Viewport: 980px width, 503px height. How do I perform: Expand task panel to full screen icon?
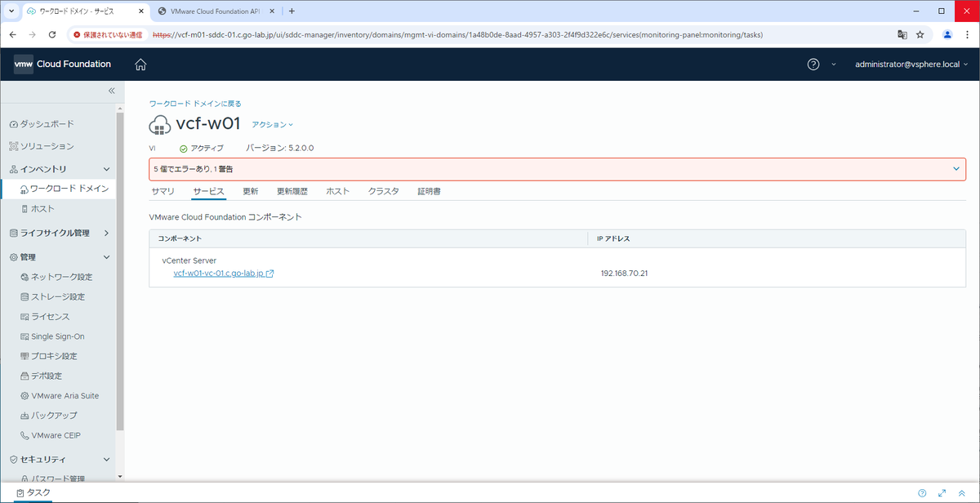tap(942, 492)
